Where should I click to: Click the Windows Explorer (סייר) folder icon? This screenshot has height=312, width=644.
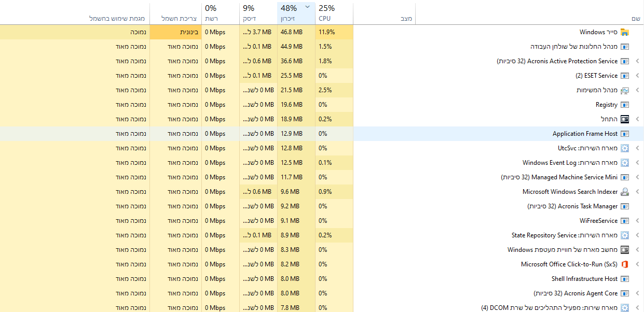pyautogui.click(x=625, y=32)
